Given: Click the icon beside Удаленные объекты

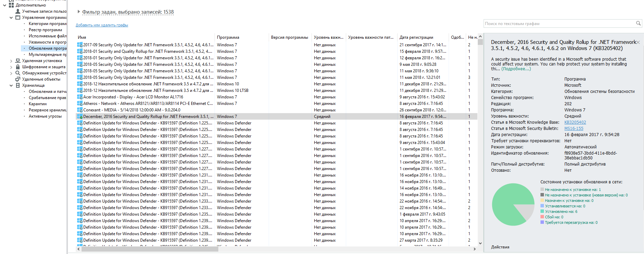Looking at the screenshot, I should point(18,79).
